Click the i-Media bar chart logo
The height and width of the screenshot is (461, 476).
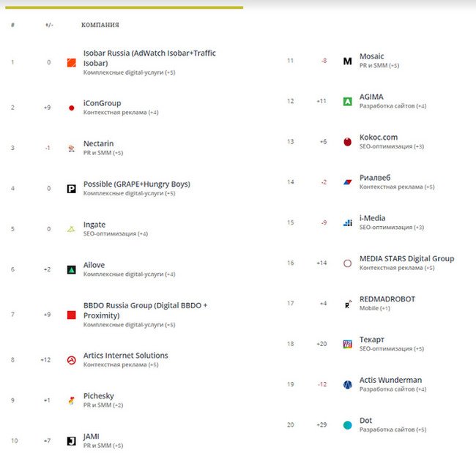[348, 223]
